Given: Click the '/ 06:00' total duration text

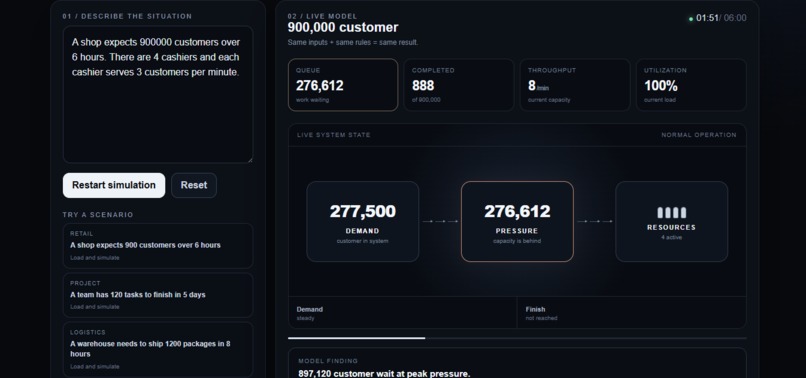Looking at the screenshot, I should coord(733,18).
